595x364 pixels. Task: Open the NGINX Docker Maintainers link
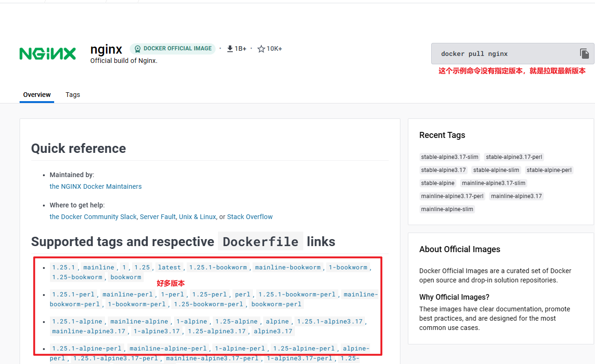(x=96, y=186)
